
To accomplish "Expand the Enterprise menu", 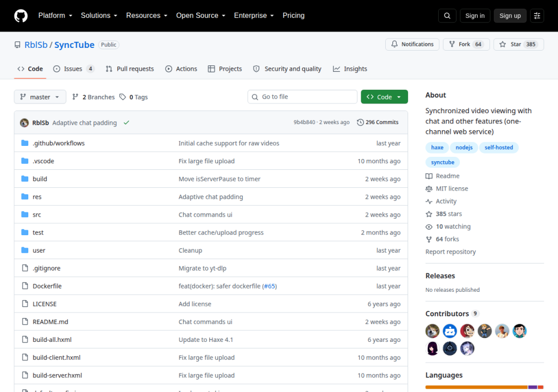I will click(x=254, y=16).
